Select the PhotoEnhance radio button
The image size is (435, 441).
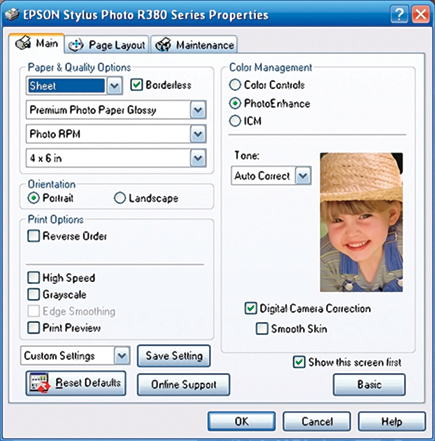235,103
